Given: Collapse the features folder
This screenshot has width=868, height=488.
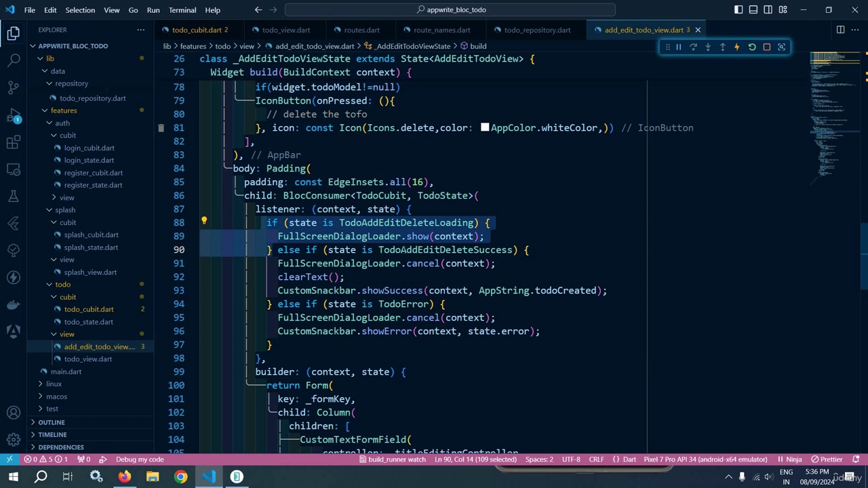Looking at the screenshot, I should (x=63, y=110).
